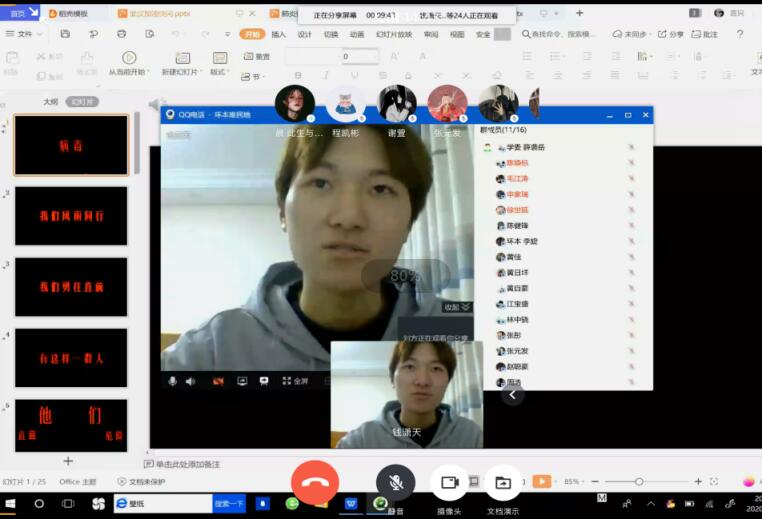Open the 文件 menu
Screen dimensions: 762x519
[23, 34]
